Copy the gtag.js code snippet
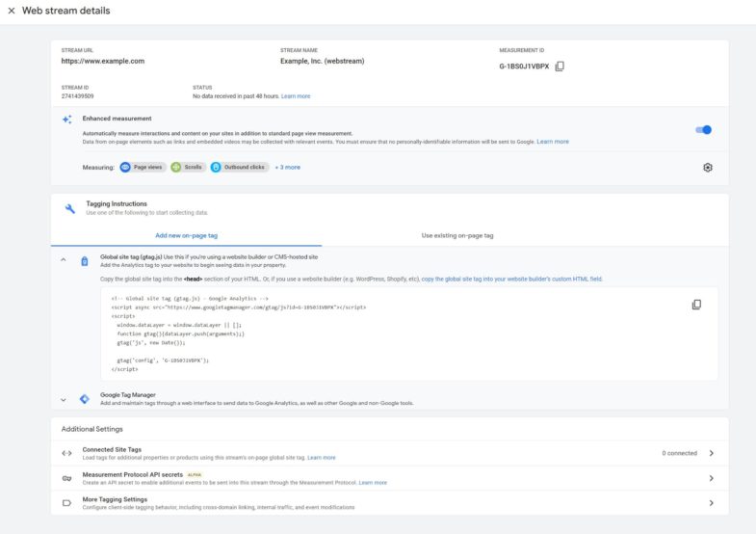Screen dimensions: 756x534 click(x=696, y=305)
